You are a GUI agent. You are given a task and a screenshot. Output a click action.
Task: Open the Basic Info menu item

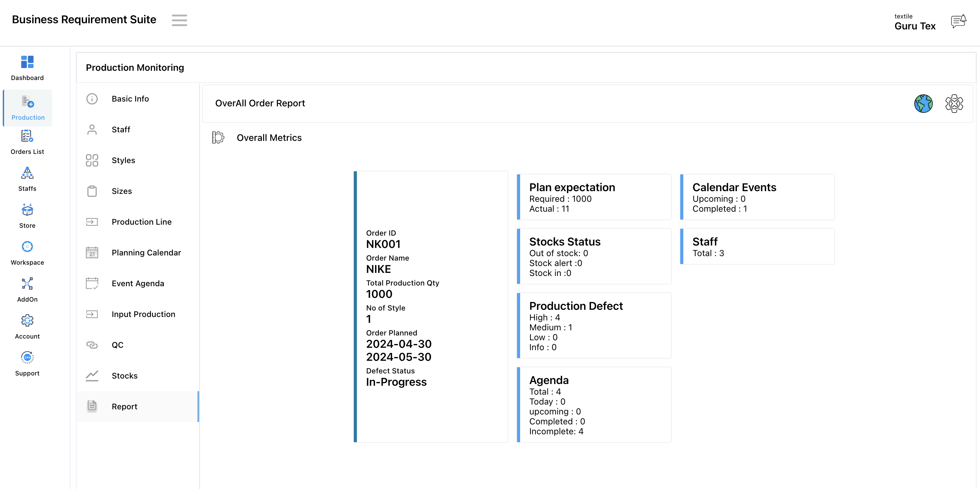[138, 99]
